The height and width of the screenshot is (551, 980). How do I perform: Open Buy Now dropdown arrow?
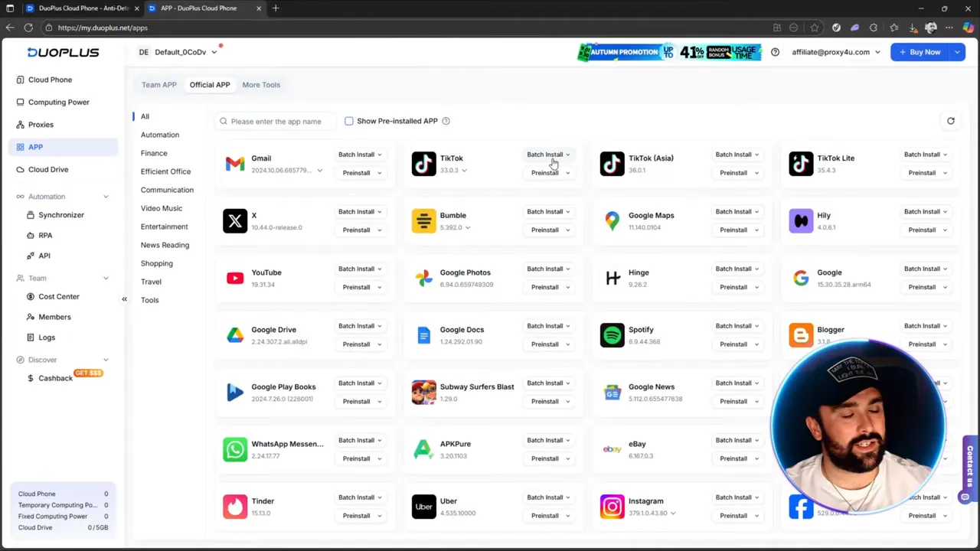coord(957,52)
